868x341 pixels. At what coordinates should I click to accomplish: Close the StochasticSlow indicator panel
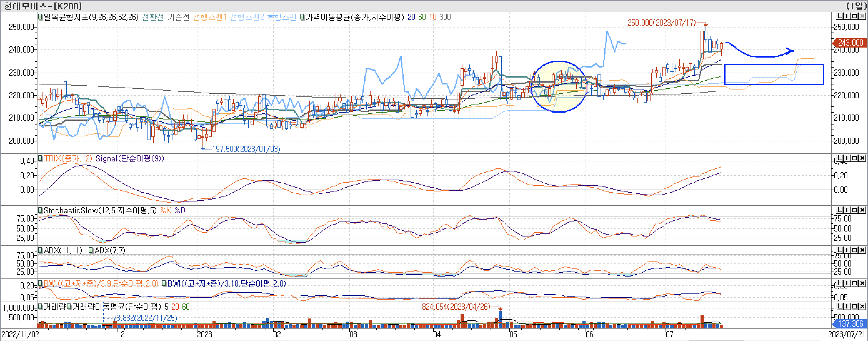[862, 210]
